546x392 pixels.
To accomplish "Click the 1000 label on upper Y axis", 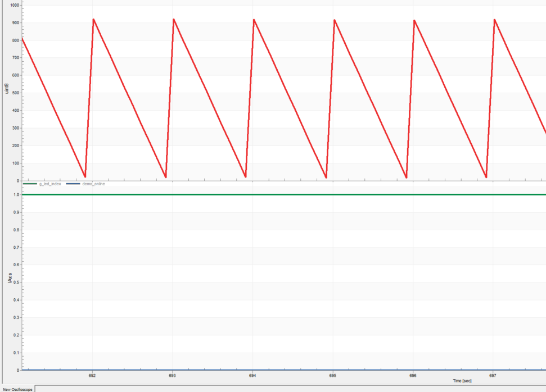I will (15, 5).
